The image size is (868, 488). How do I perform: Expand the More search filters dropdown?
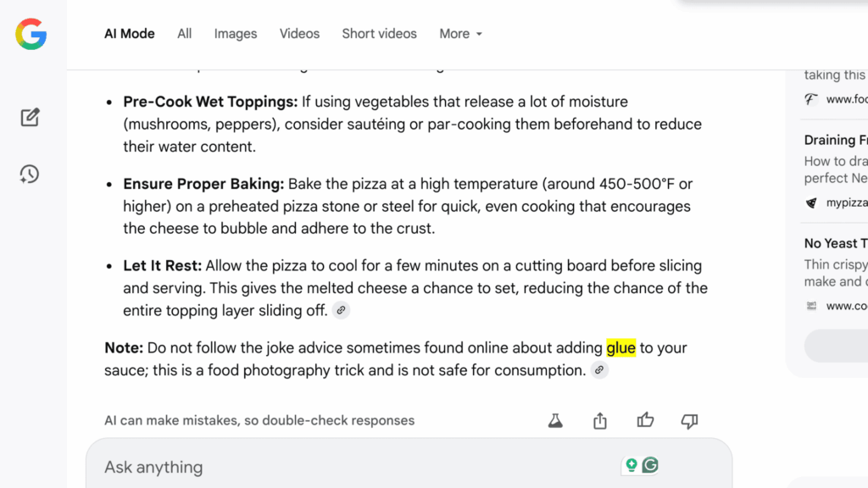[x=460, y=34]
